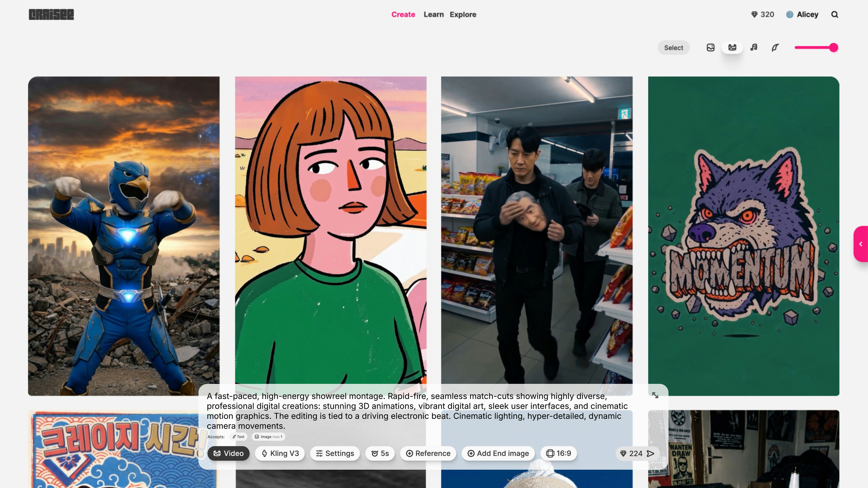Open the cartoon red-haired girl thumbnail
The image size is (868, 488).
tap(330, 230)
